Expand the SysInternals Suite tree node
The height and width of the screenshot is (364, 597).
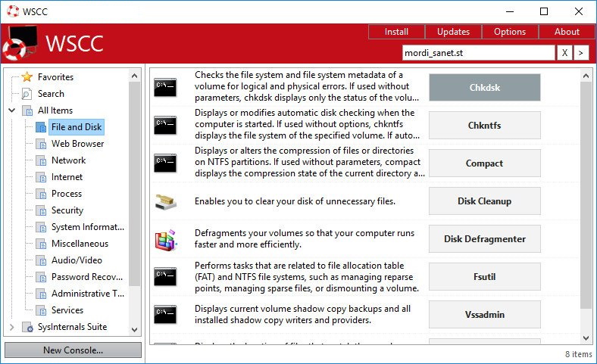12,327
